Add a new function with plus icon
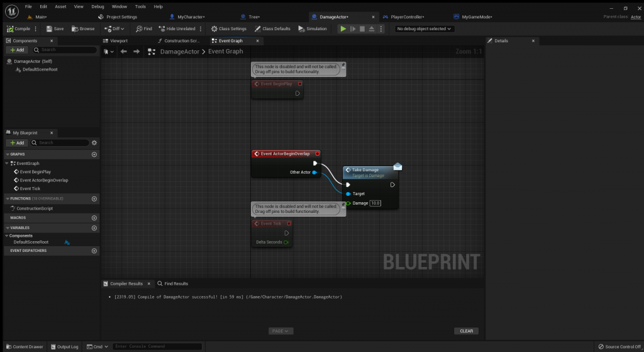The height and width of the screenshot is (352, 644). click(x=94, y=198)
